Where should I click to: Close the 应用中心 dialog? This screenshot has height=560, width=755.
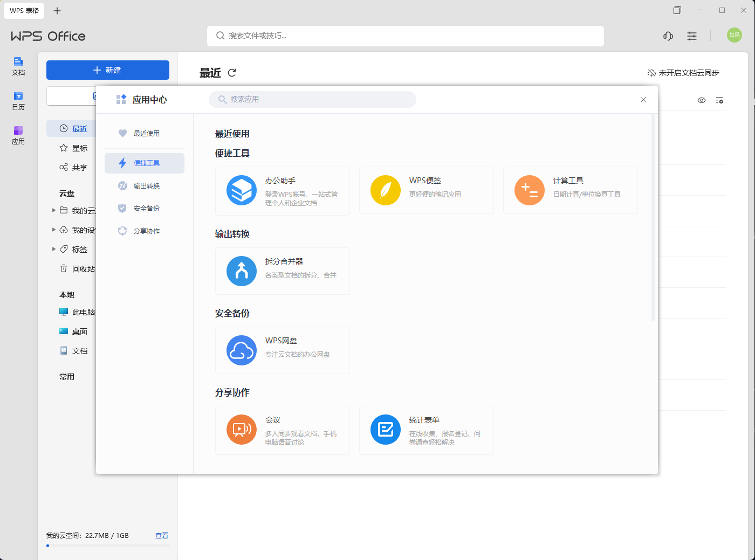(643, 100)
